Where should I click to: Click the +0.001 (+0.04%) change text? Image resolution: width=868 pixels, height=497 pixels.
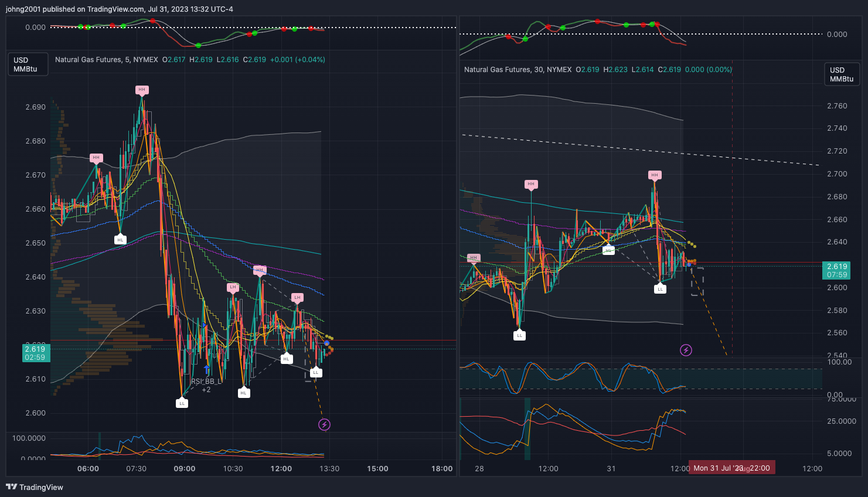tap(298, 60)
